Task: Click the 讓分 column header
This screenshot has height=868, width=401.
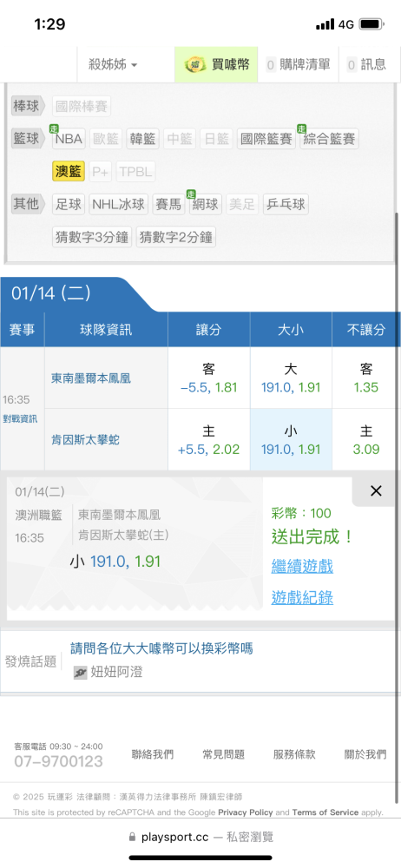Action: point(209,330)
